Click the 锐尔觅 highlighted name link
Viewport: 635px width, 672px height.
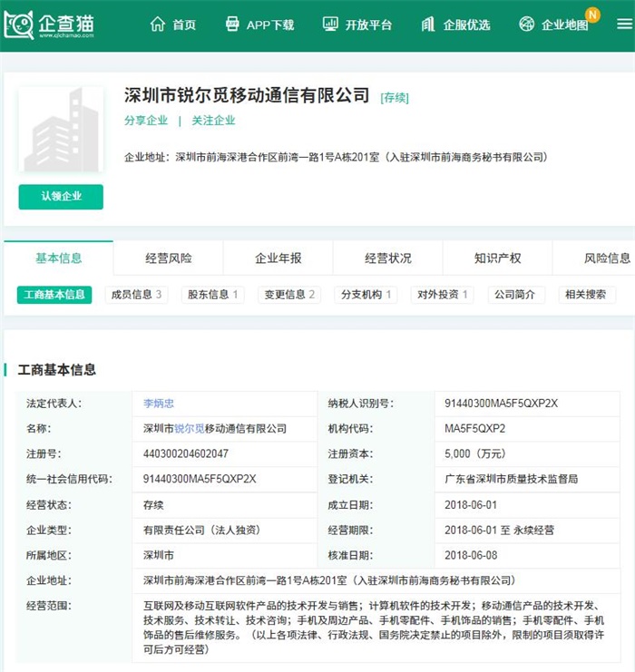click(x=190, y=429)
